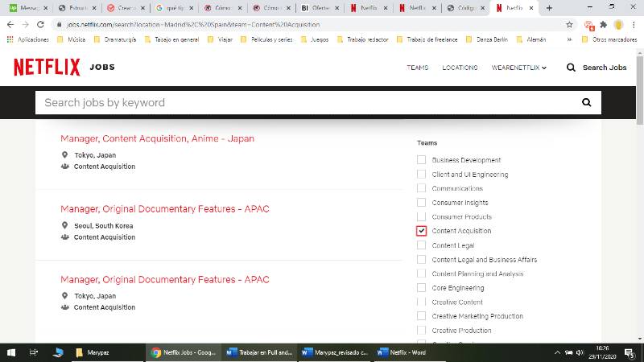644x362 pixels.
Task: Expand the WEARENETFLIX dropdown menu
Action: [519, 68]
